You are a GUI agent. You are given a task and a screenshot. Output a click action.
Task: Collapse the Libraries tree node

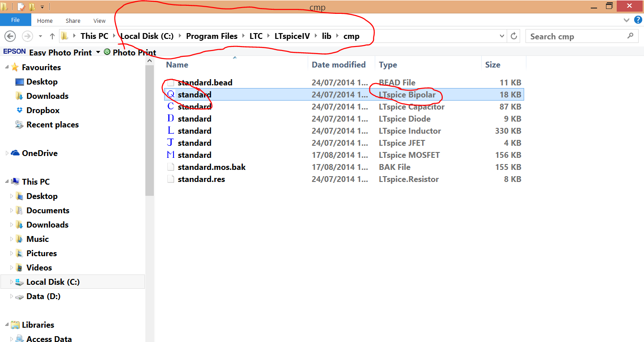tap(7, 325)
